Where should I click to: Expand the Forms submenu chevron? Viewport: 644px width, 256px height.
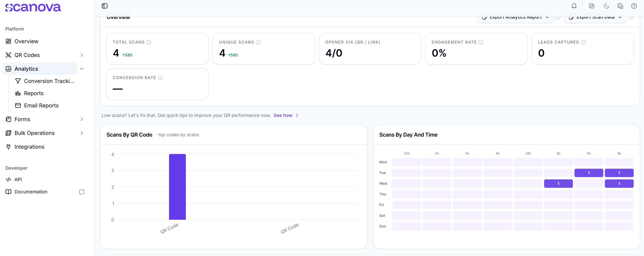(82, 119)
